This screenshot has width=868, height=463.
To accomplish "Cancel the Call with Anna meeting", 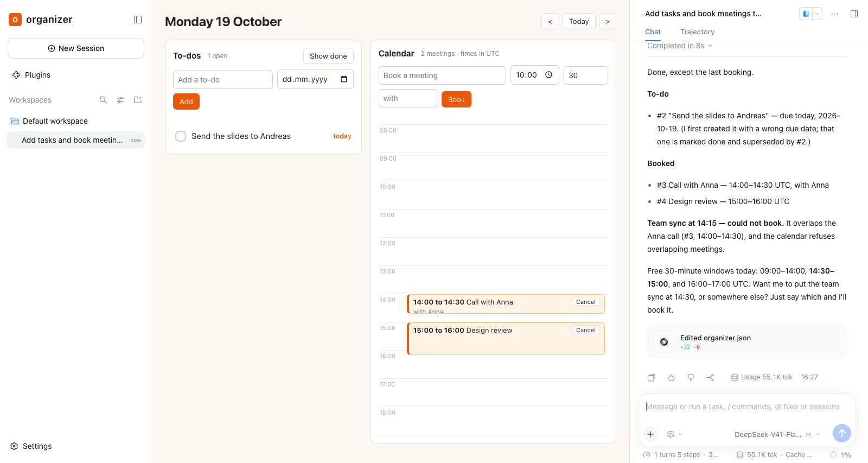I will tap(585, 302).
